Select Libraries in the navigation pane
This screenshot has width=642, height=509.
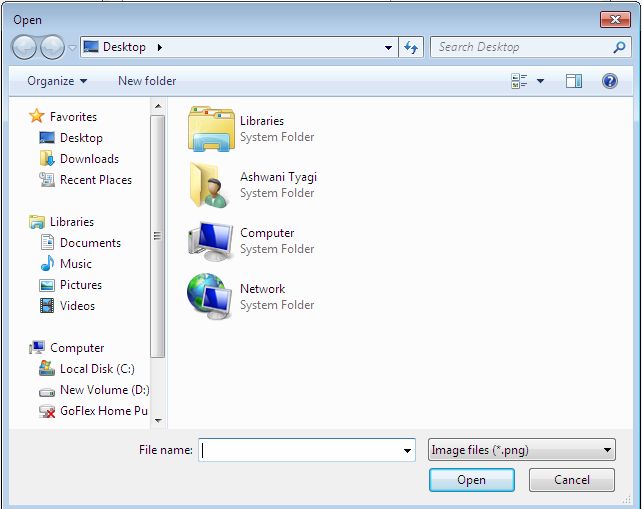tap(72, 222)
